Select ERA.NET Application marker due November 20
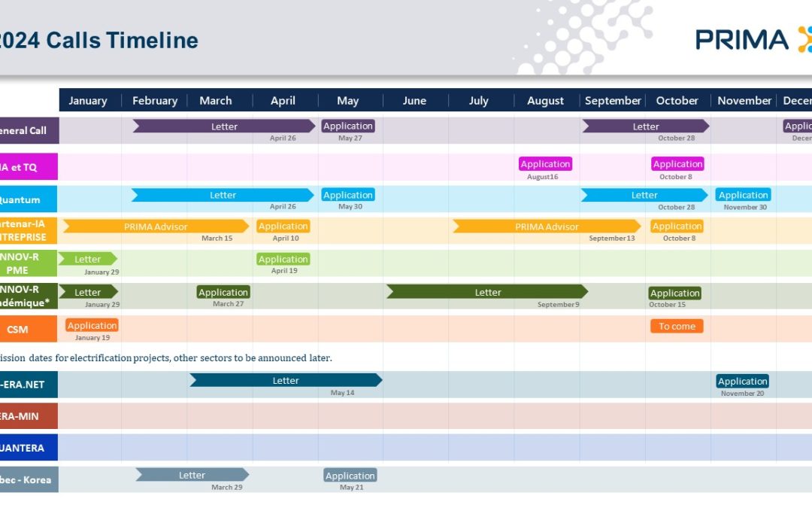The height and width of the screenshot is (508, 812). (742, 381)
